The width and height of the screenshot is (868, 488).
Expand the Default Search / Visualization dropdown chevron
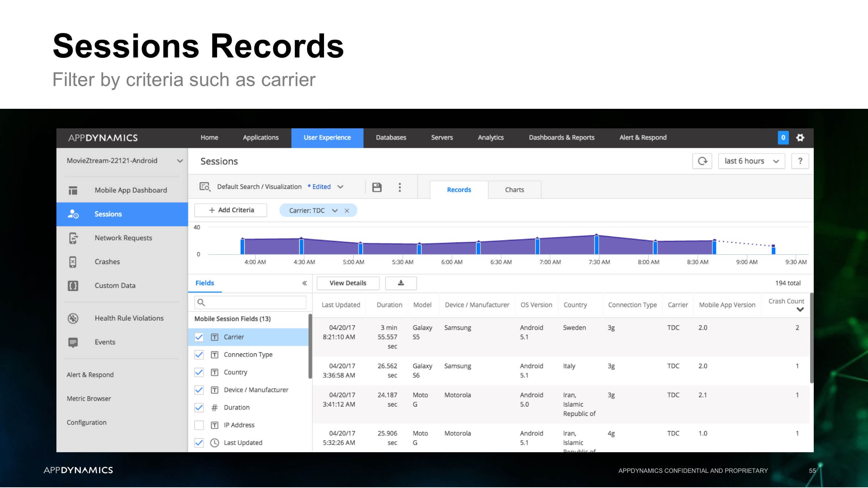340,187
